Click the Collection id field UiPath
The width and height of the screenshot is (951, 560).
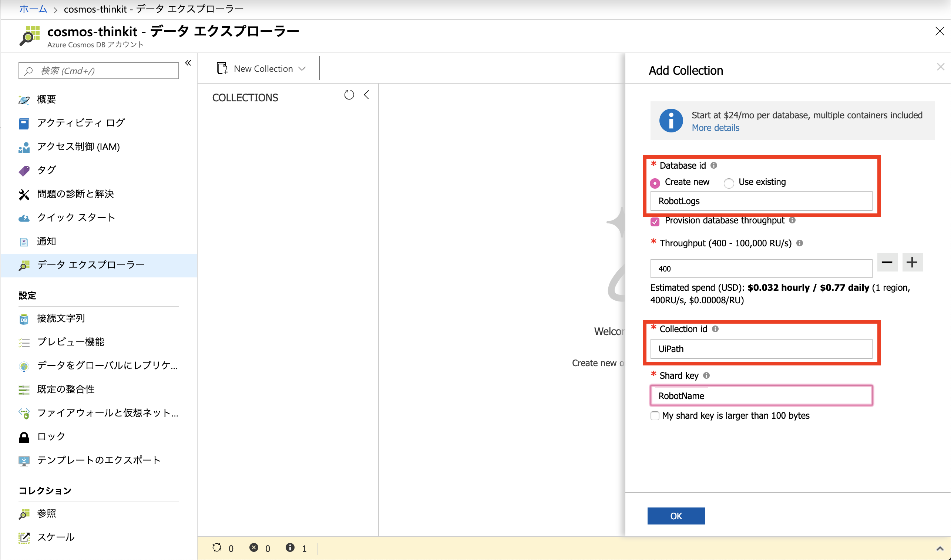point(761,349)
